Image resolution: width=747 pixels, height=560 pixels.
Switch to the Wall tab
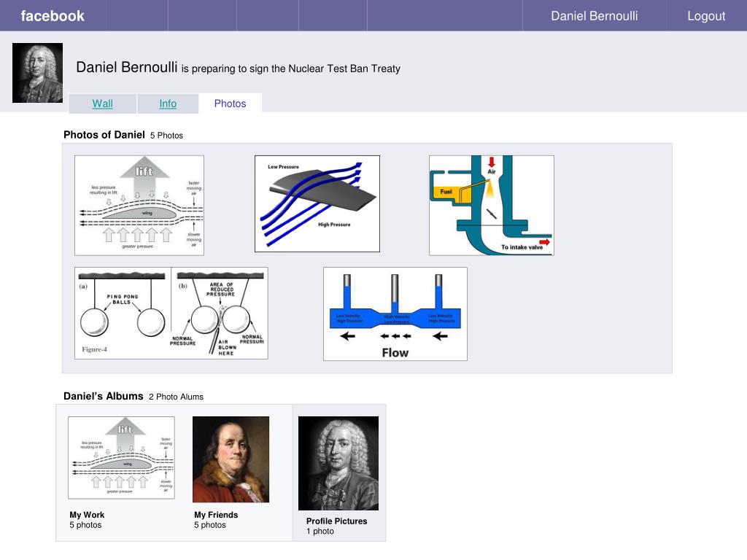coord(102,104)
